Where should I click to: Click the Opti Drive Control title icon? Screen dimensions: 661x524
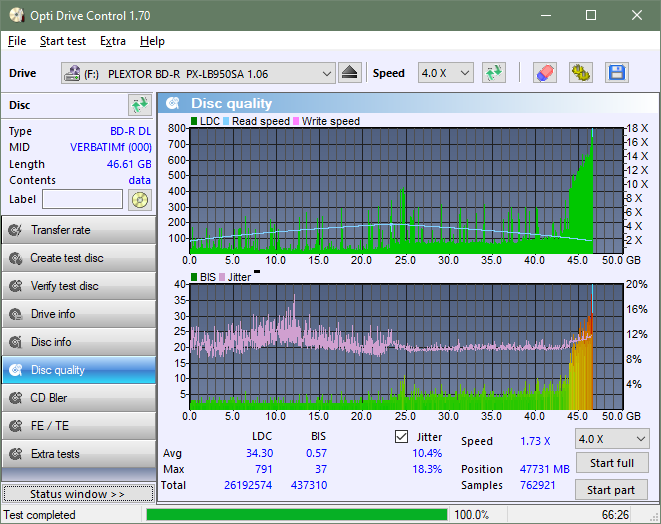[16, 16]
